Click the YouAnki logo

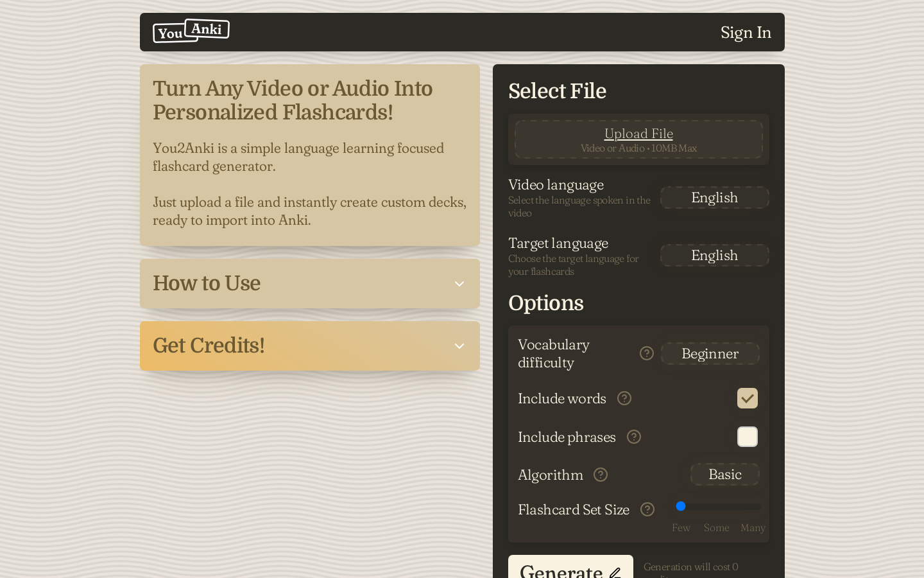(191, 31)
